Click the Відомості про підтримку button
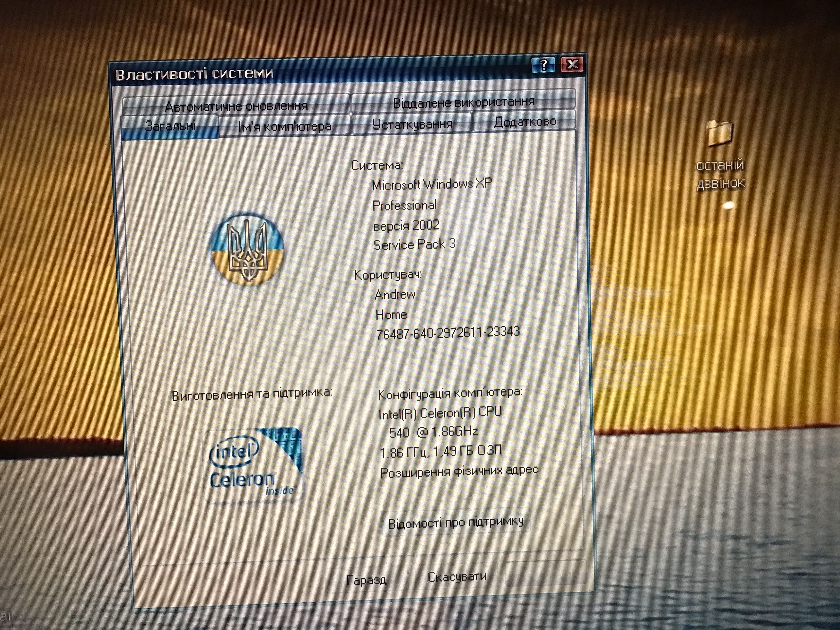840x630 pixels. click(456, 522)
